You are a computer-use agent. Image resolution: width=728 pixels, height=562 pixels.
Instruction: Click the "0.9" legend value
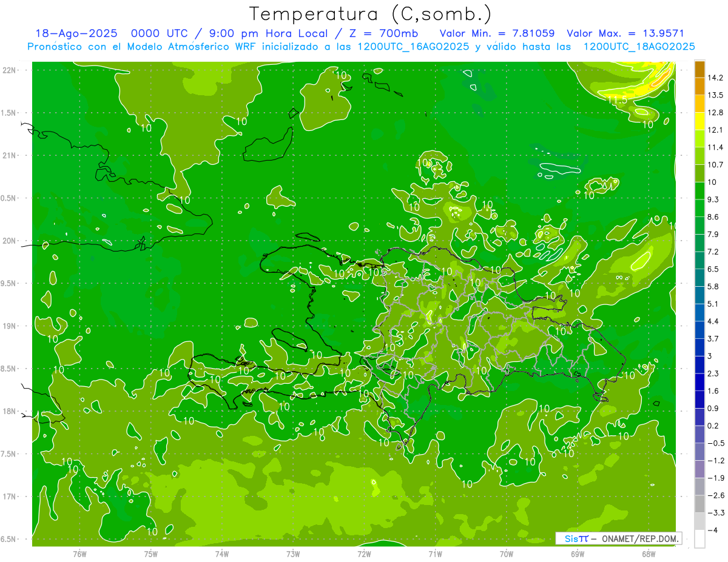(713, 408)
